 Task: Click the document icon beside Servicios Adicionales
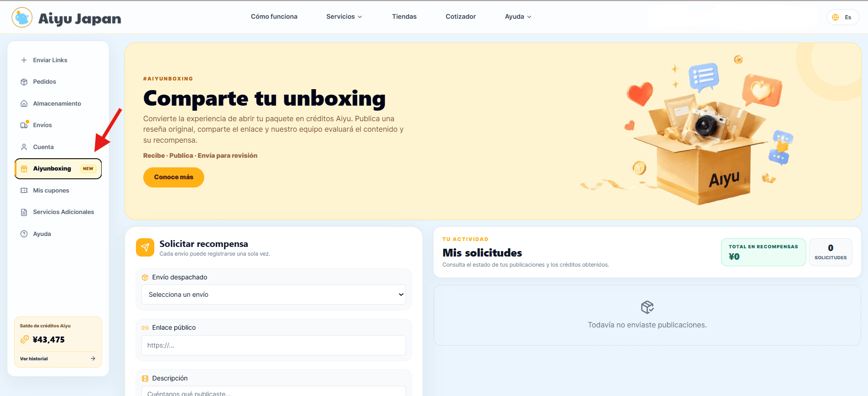(x=24, y=212)
